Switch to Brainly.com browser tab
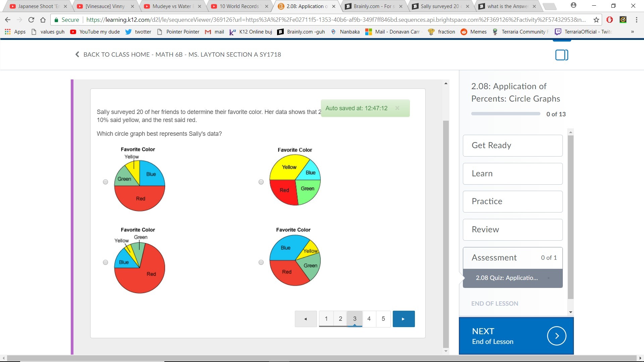 374,6
